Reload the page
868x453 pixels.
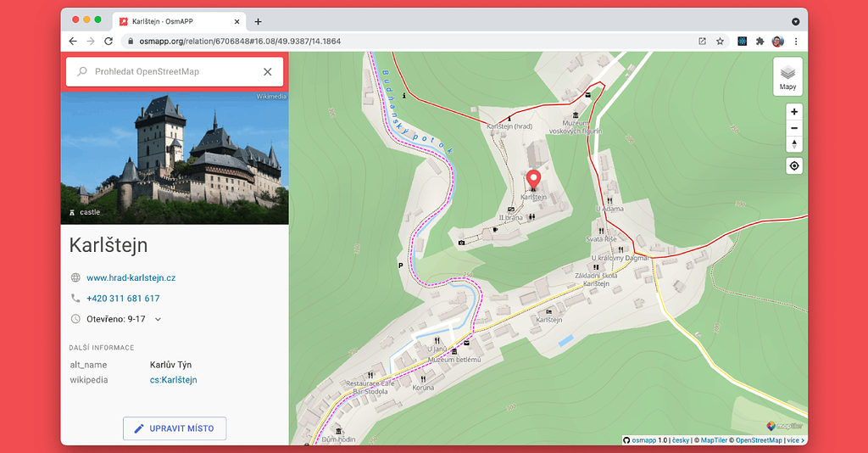[x=108, y=41]
